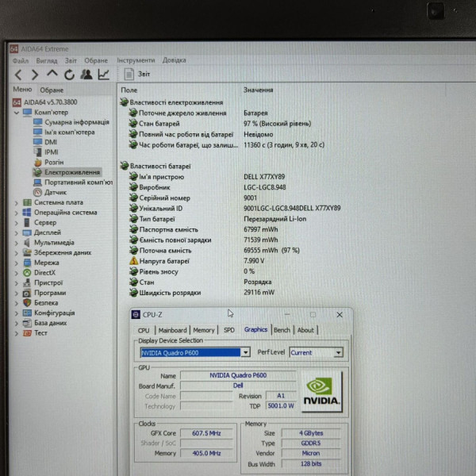Click the Тест benchmark icon
The width and height of the screenshot is (476, 476).
coord(27,333)
